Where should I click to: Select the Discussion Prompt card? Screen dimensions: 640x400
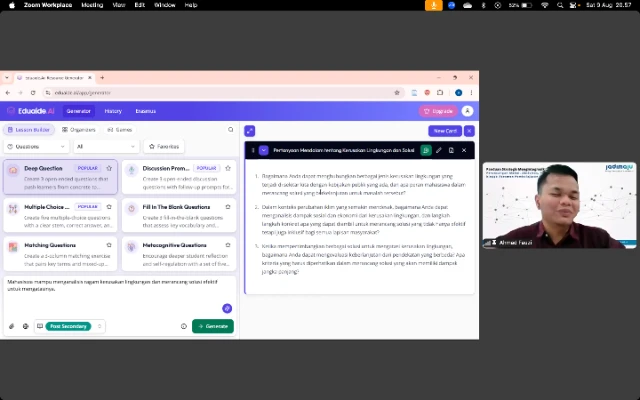click(x=179, y=177)
